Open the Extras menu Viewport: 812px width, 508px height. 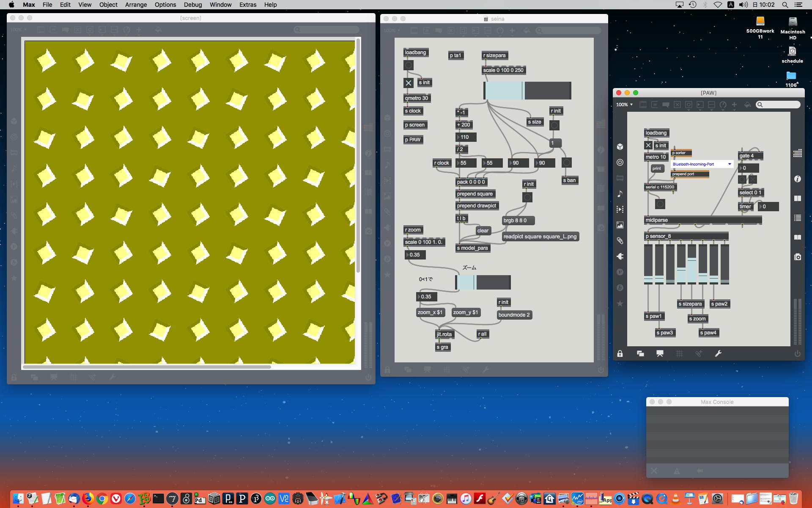point(248,5)
